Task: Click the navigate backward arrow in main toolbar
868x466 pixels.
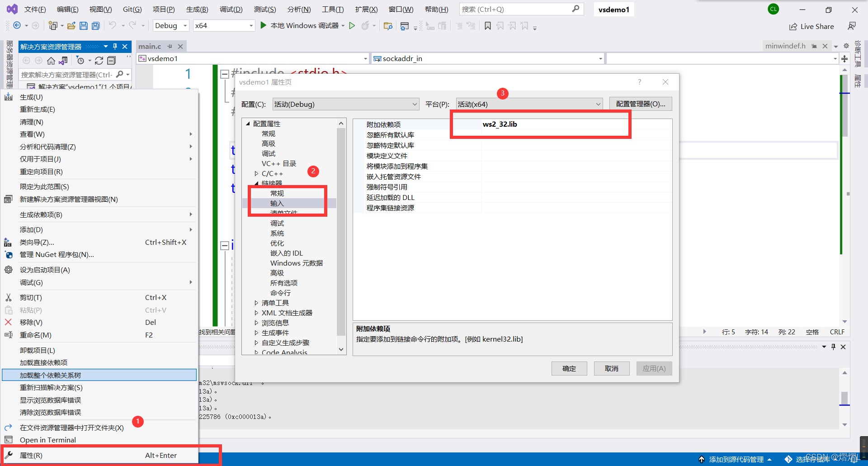Action: click(x=17, y=26)
